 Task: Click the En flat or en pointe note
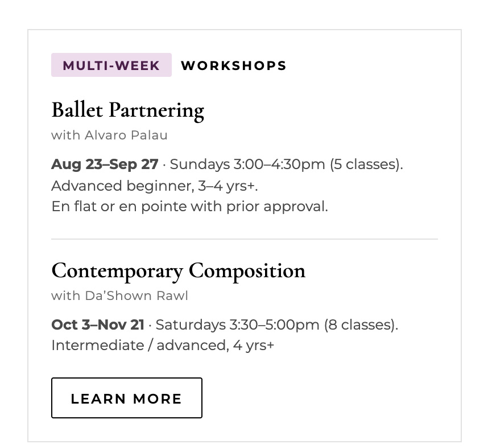pyautogui.click(x=190, y=206)
